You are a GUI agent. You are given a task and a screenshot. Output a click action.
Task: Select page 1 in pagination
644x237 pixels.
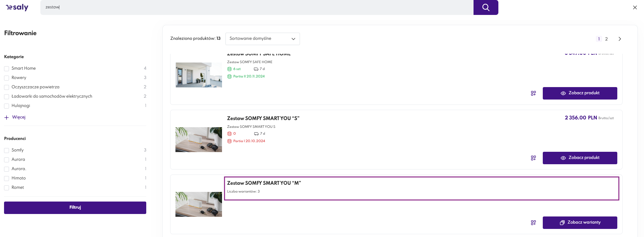click(x=599, y=39)
